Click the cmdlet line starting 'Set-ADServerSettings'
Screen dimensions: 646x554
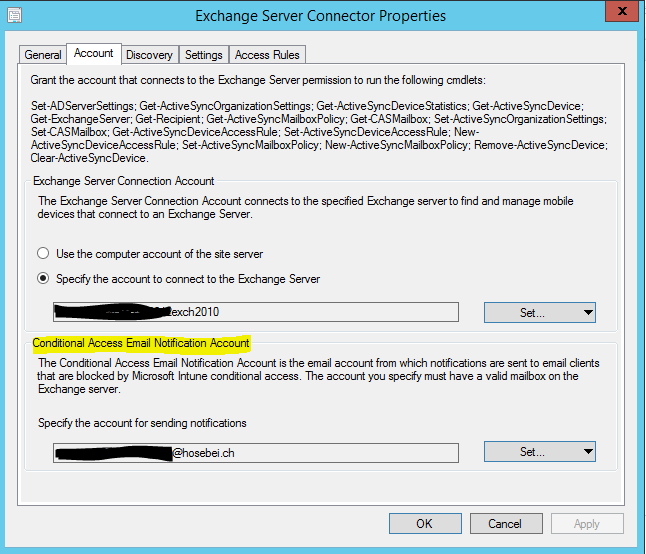307,106
